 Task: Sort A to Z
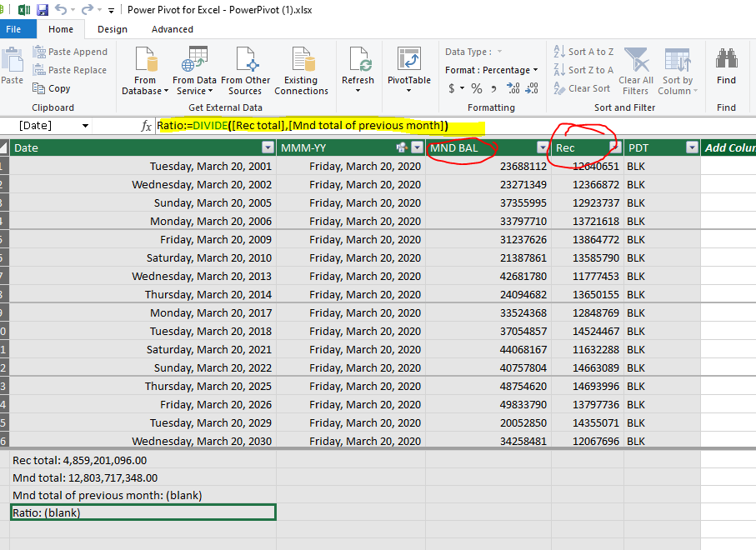(x=583, y=52)
